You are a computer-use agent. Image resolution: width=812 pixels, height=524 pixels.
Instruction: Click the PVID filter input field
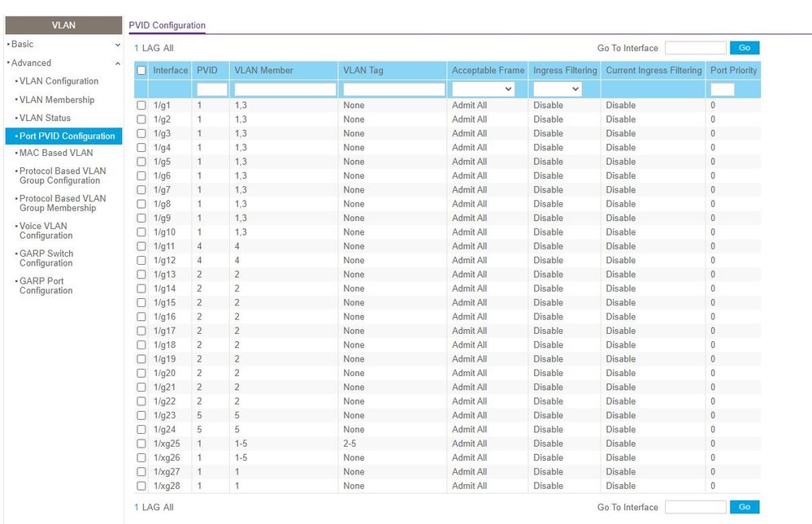pyautogui.click(x=212, y=89)
